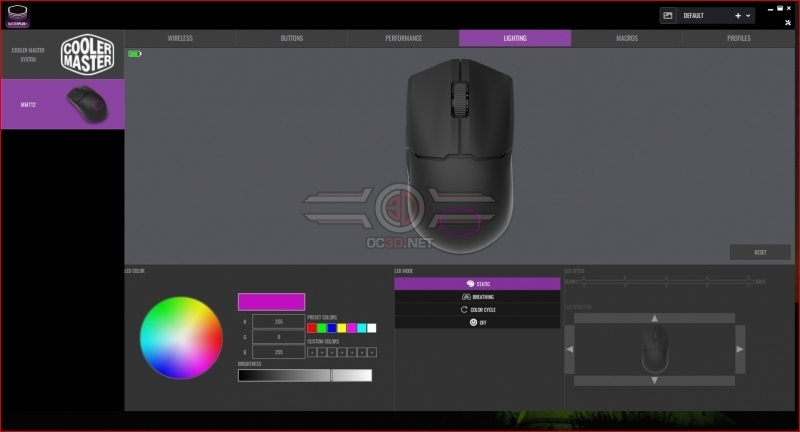Maximize the MasterPlus window
Screen dimensions: 800x432
(780, 8)
